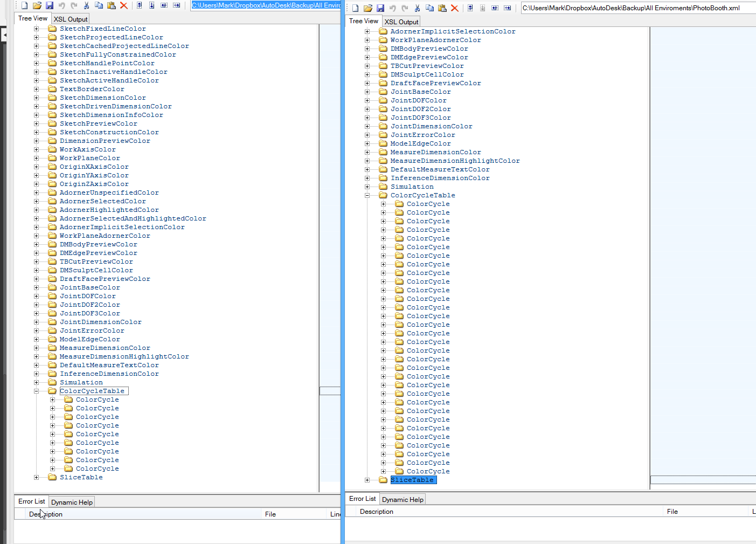Expand Simulation node in PhotoBooth.xml window

click(x=367, y=187)
